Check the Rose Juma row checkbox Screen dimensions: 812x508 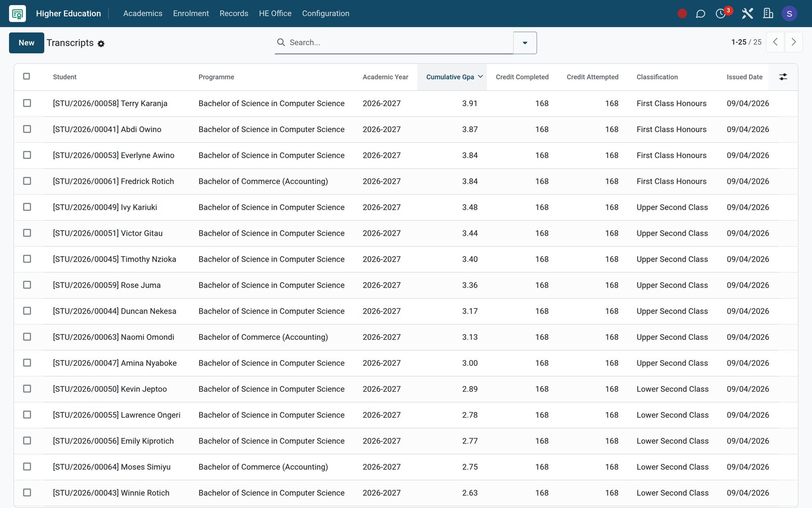[x=27, y=285]
